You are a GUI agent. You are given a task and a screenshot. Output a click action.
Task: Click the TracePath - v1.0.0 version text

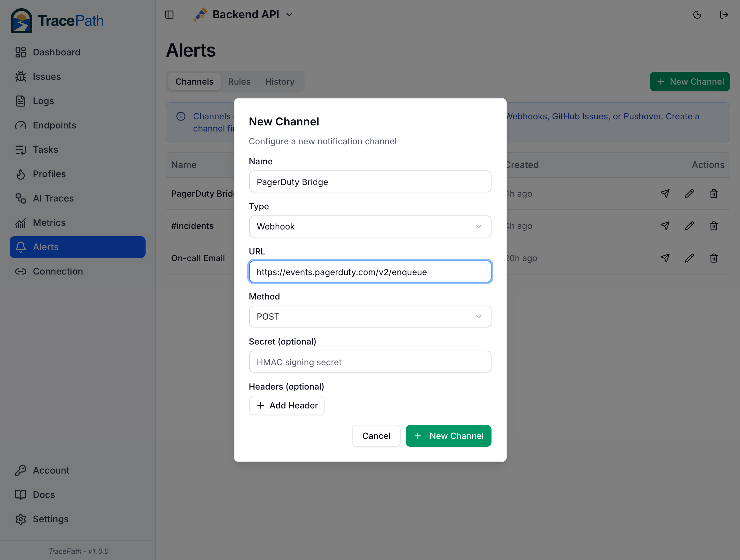coord(79,551)
